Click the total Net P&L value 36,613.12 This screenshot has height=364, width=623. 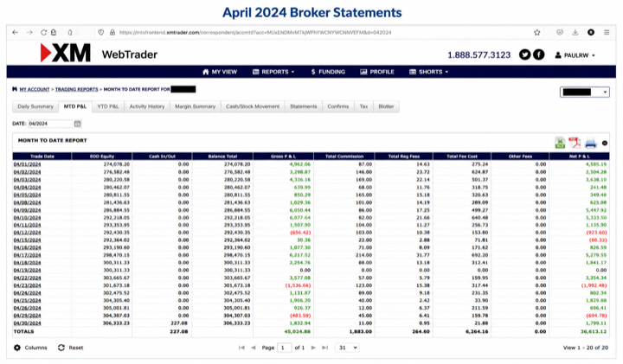coord(594,331)
